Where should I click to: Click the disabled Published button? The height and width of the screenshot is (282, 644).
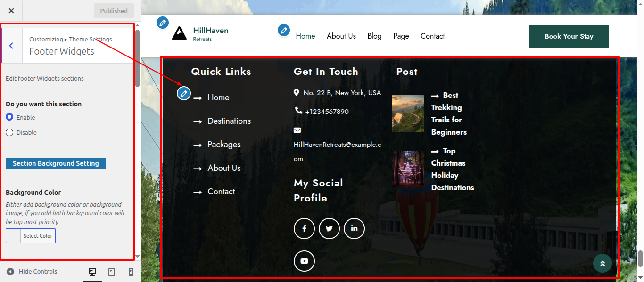(114, 11)
